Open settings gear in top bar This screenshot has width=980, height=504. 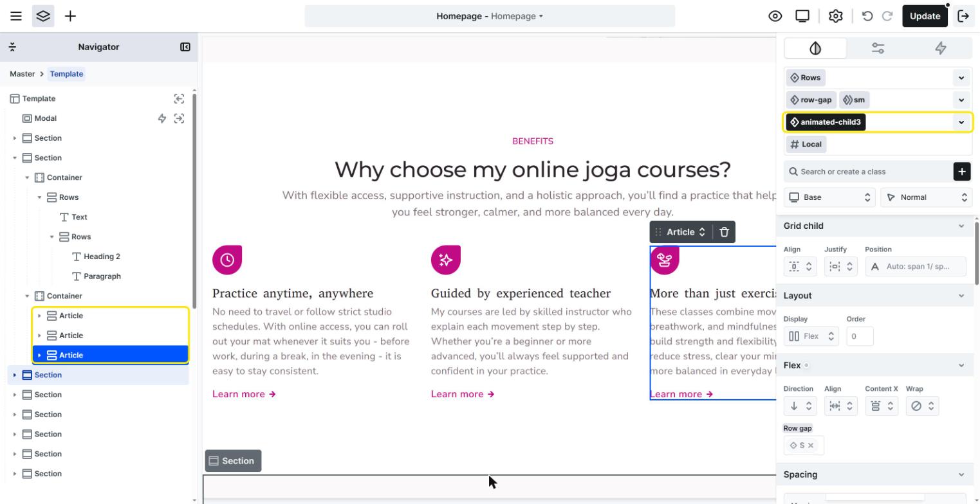click(836, 16)
